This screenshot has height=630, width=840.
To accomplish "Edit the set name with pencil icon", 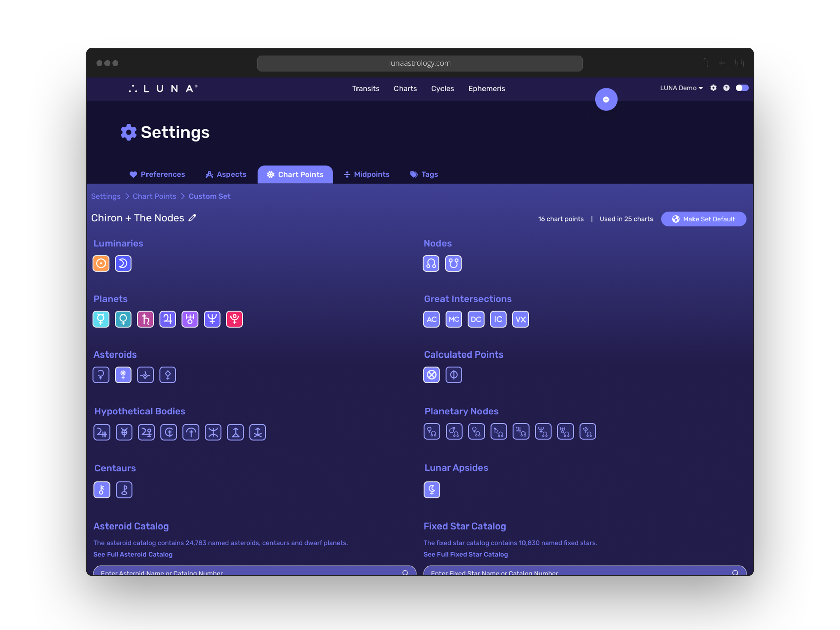I will click(x=193, y=218).
